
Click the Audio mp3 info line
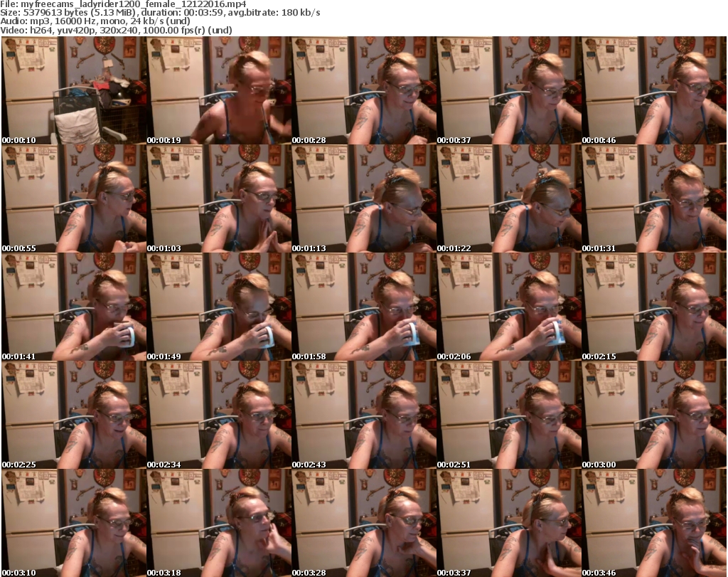[95, 21]
